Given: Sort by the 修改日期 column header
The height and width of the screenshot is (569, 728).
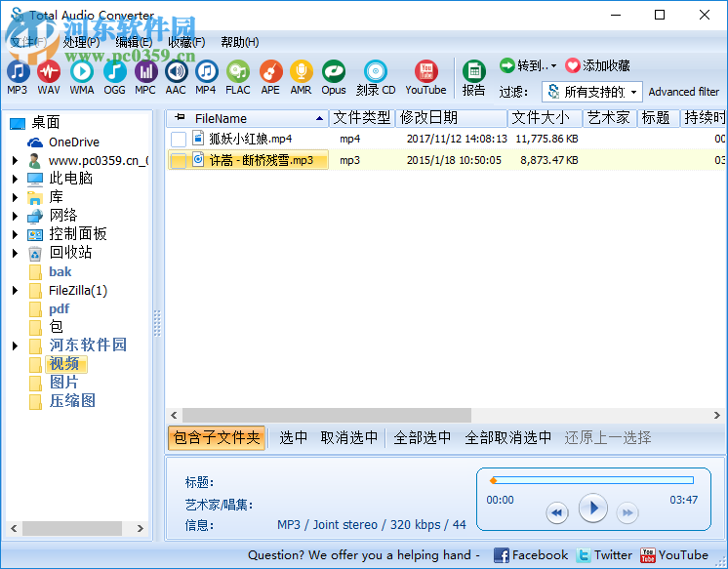Looking at the screenshot, I should pyautogui.click(x=450, y=118).
